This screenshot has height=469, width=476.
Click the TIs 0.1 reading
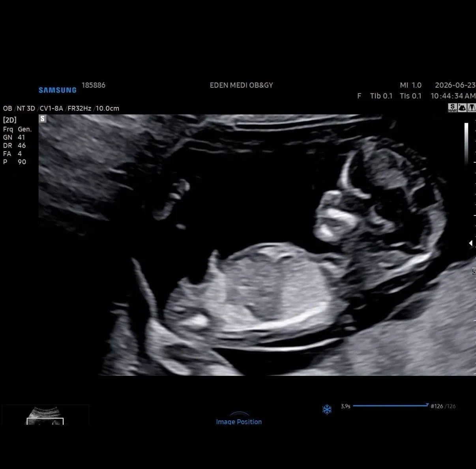410,96
